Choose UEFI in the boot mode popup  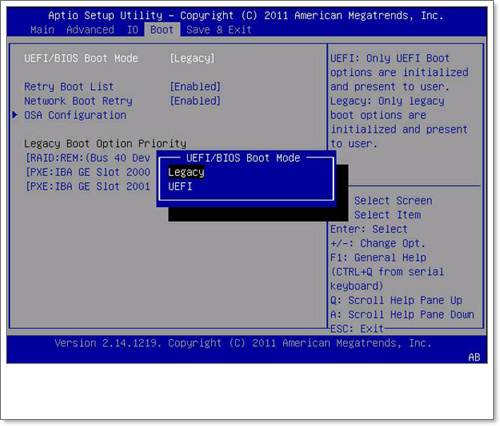(180, 186)
